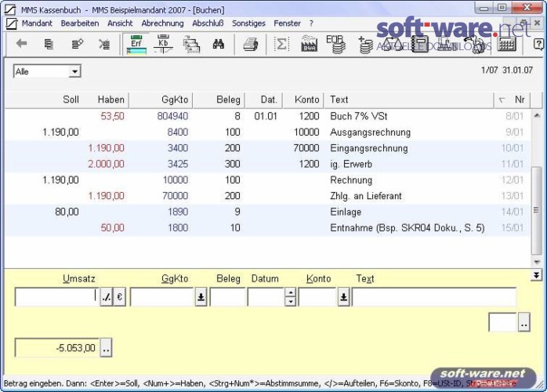Click the balance scale icon
The image size is (547, 392).
point(391,45)
